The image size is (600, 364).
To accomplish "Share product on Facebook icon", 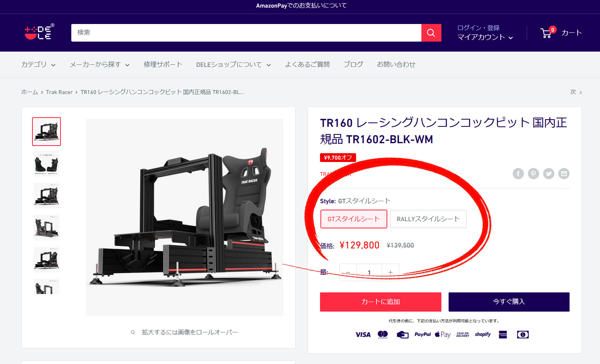I will [x=518, y=174].
